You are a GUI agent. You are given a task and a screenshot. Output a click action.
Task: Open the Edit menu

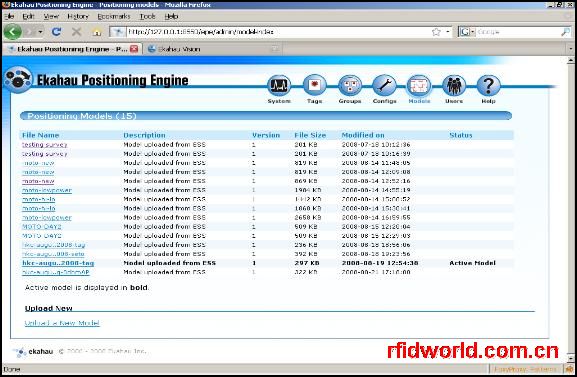(28, 16)
